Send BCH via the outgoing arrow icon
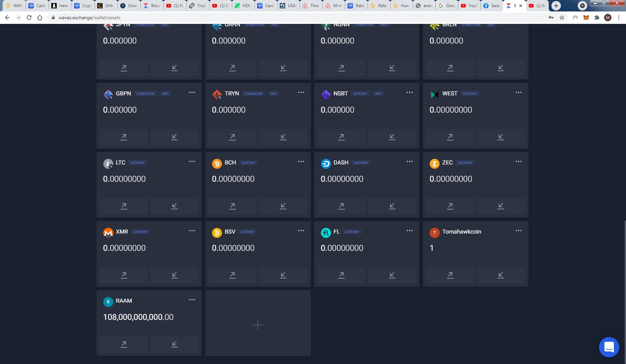 click(233, 206)
